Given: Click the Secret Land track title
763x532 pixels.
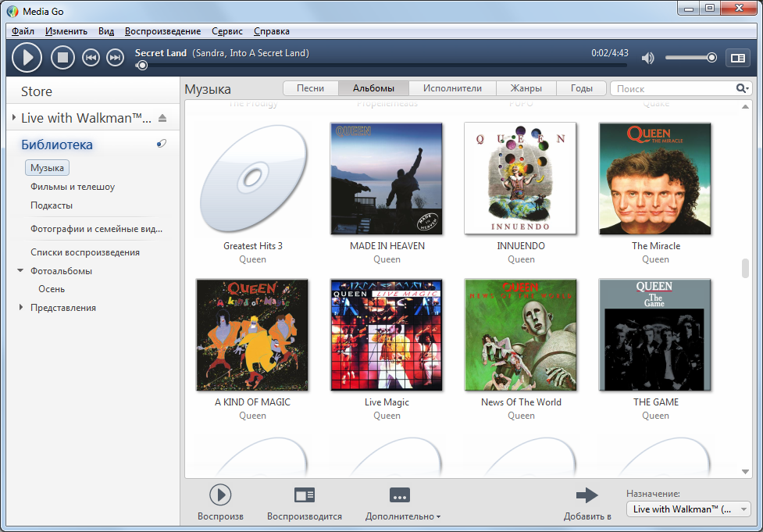Looking at the screenshot, I should pos(161,53).
